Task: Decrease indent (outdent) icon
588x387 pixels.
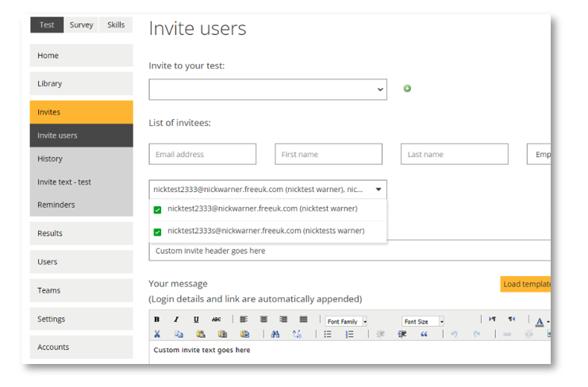Action: (380, 334)
